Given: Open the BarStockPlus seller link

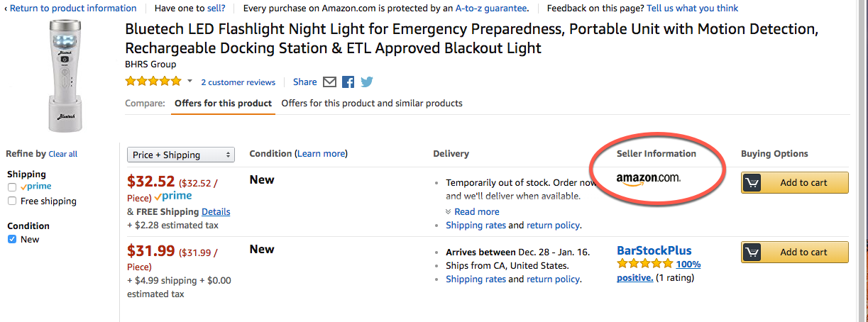Looking at the screenshot, I should coord(654,250).
